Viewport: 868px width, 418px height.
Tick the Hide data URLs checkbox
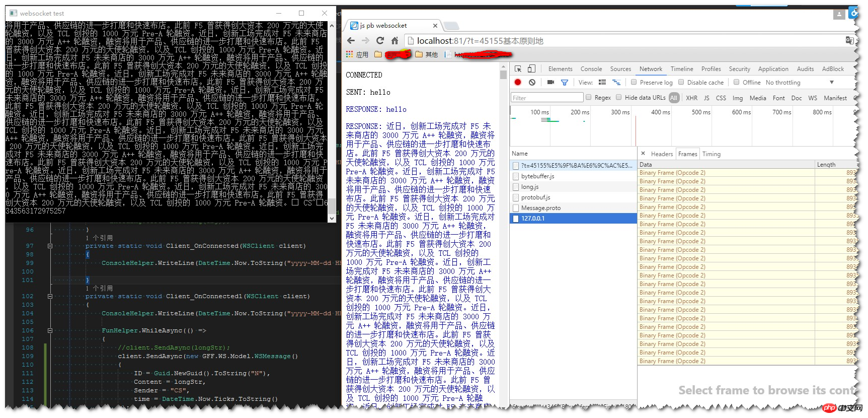619,98
